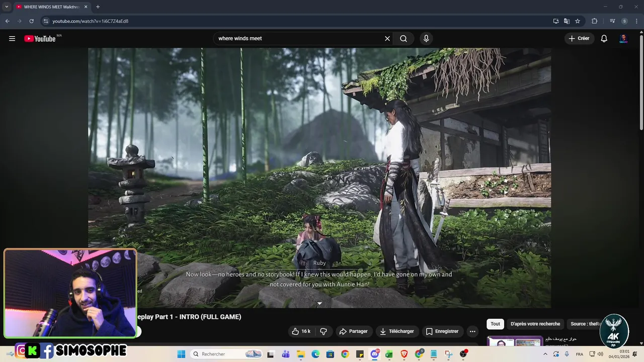Open the taskbar volume icon
The height and width of the screenshot is (362, 644).
[600, 354]
